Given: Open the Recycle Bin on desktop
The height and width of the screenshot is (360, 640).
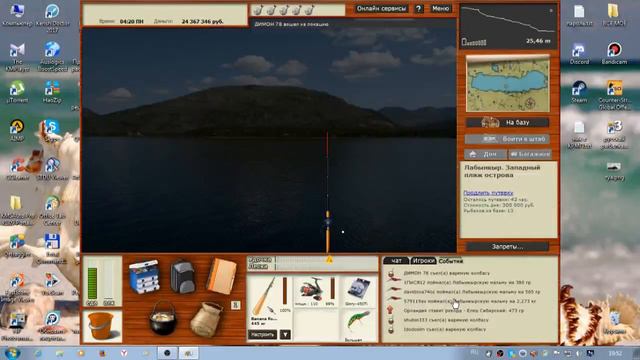Looking at the screenshot, I should tap(614, 322).
